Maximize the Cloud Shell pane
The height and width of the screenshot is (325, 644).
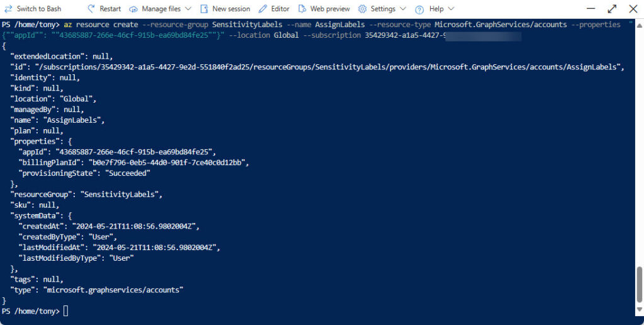(612, 9)
